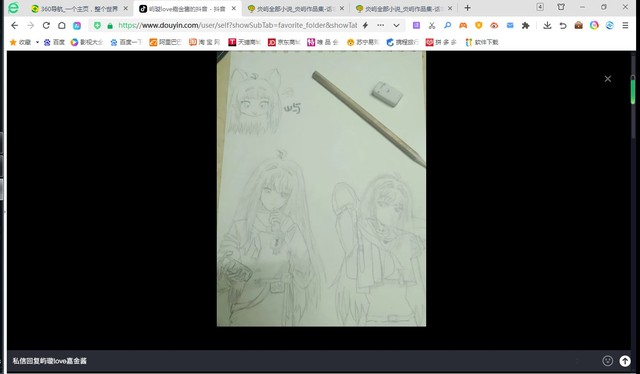Open the new tab plus button
Viewport: 640px width, 374px height.
click(x=467, y=8)
